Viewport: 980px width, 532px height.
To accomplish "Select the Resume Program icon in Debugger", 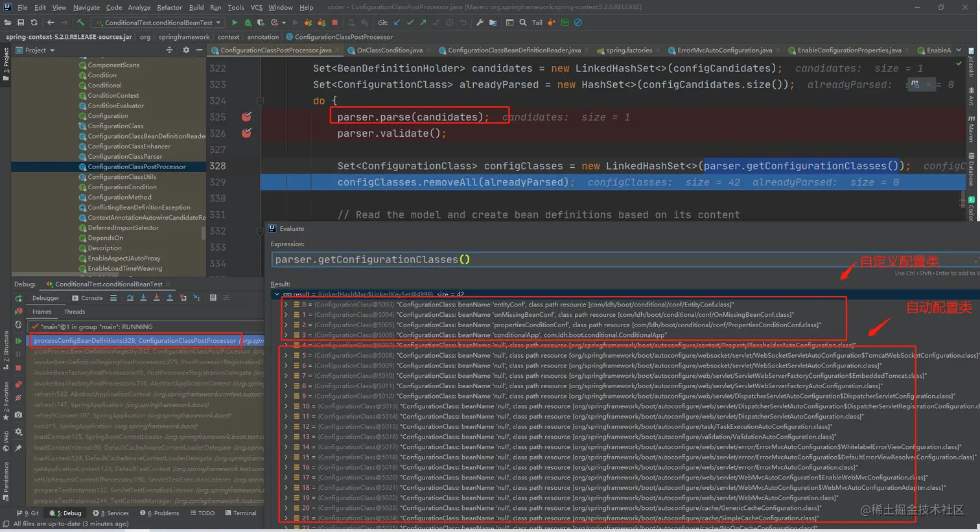I will 19,341.
